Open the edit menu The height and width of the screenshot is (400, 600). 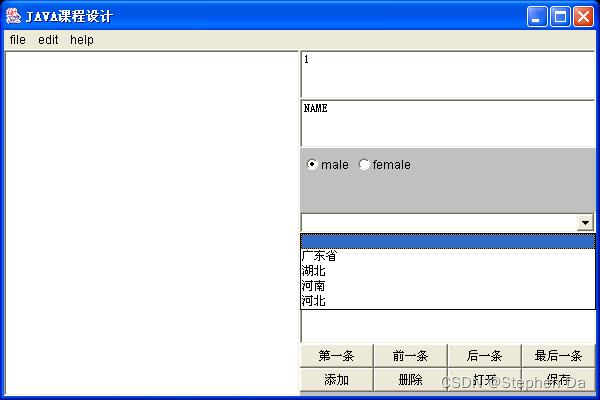coord(48,39)
